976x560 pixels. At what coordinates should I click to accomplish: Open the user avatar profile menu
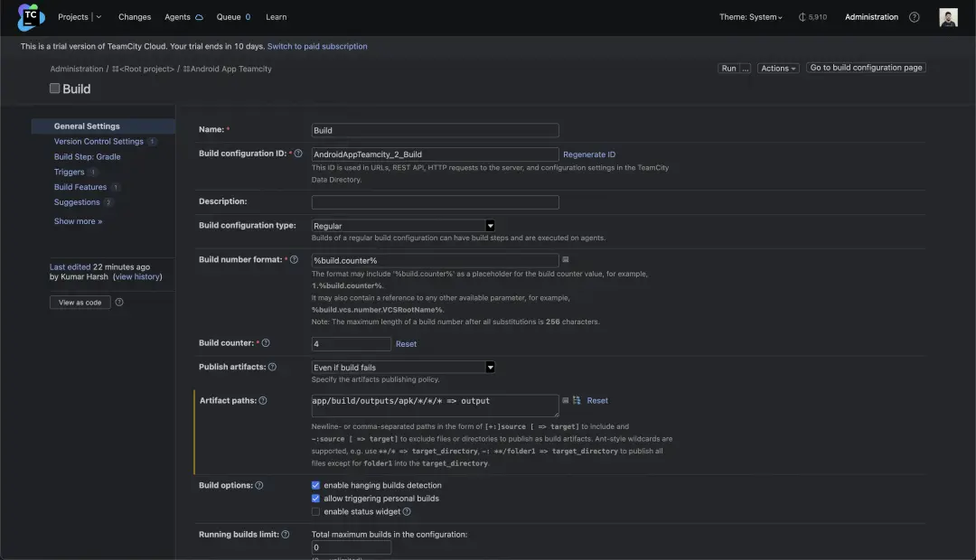click(948, 17)
